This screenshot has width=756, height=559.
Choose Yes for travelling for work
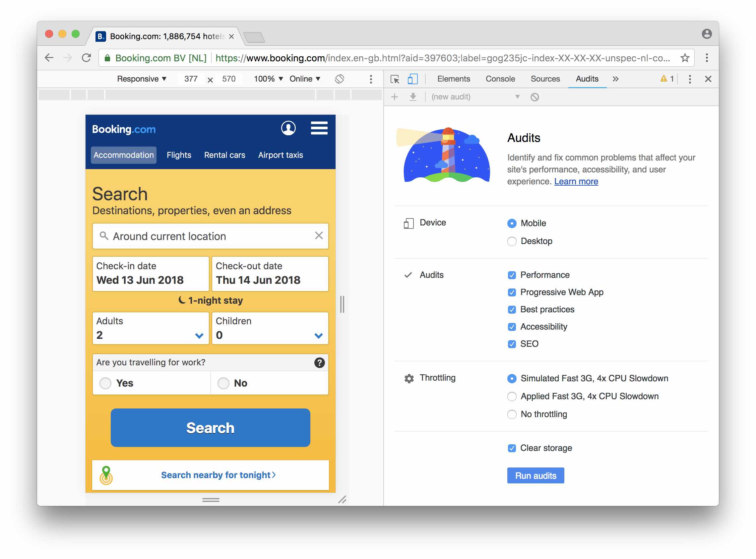click(105, 383)
